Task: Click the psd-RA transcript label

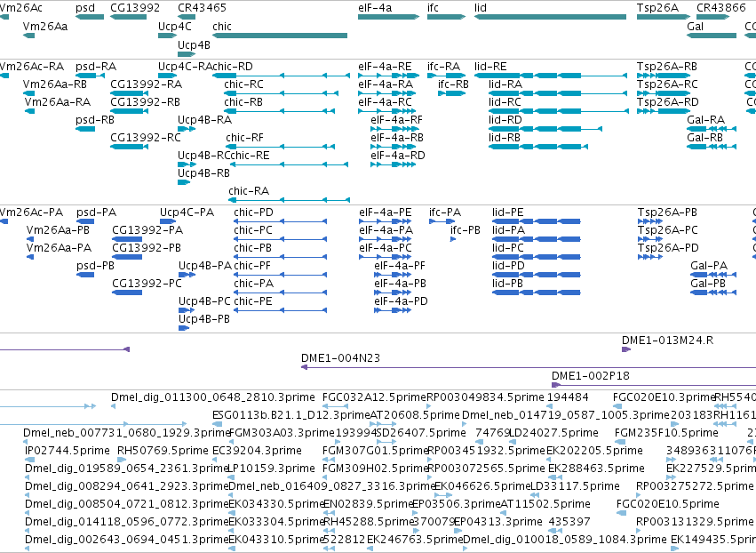Action: 96,67
